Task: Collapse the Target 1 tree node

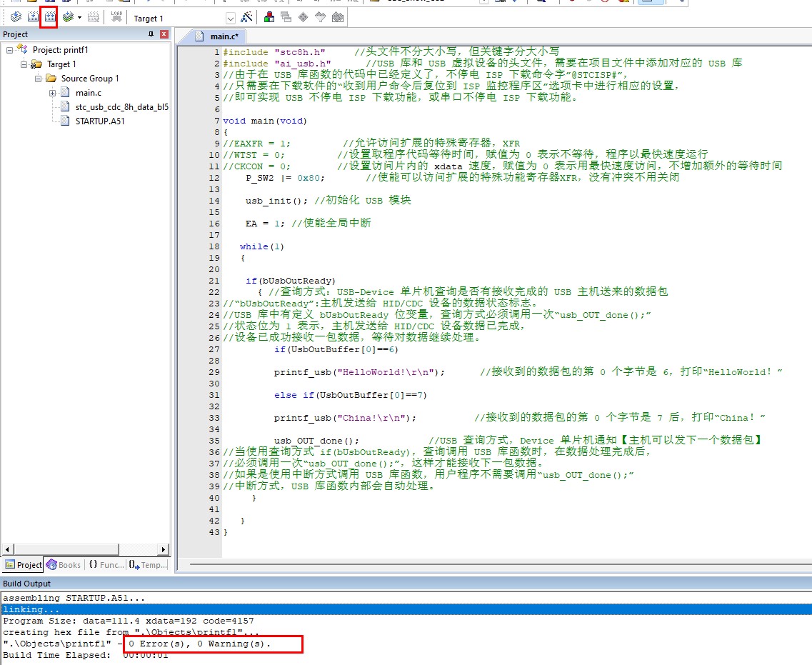Action: click(x=24, y=65)
